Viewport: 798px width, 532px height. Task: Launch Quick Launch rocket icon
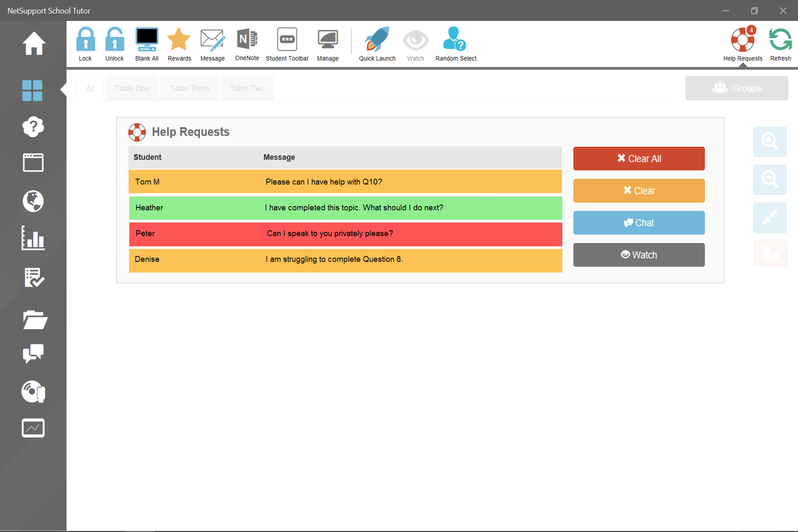click(x=377, y=40)
